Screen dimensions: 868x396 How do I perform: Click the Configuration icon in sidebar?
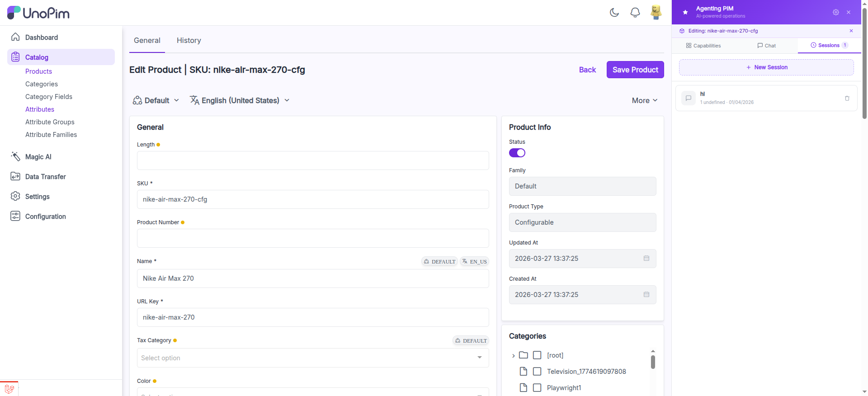pyautogui.click(x=15, y=216)
